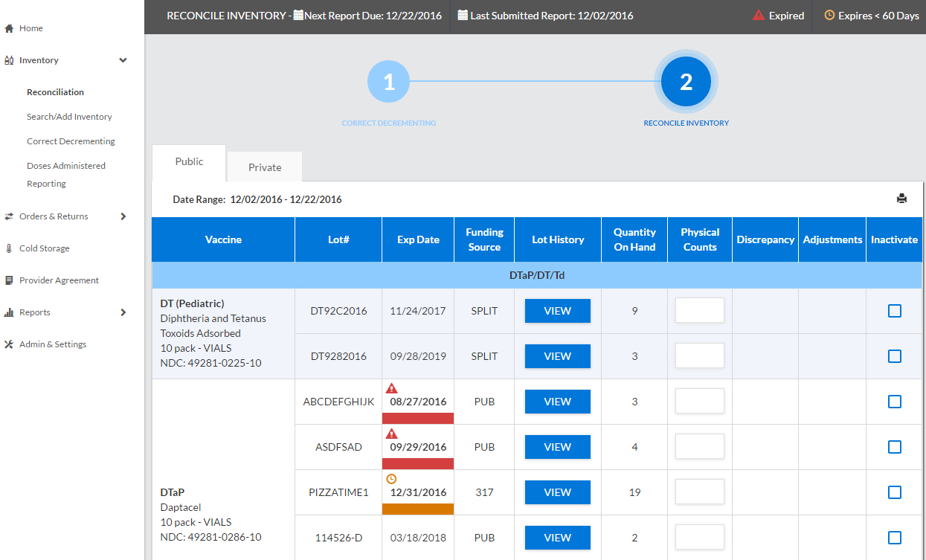Viewport: 926px width, 560px height.
Task: Click the Physical Counts field for lot 114526-D
Action: [699, 537]
